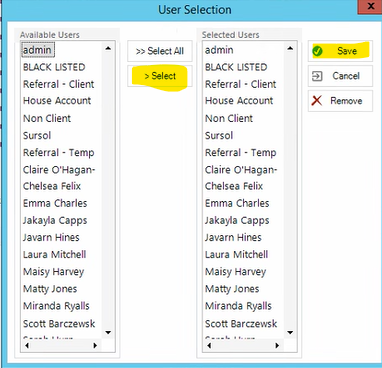Click Available Users scroll left arrow
The image size is (382, 368).
coord(27,345)
